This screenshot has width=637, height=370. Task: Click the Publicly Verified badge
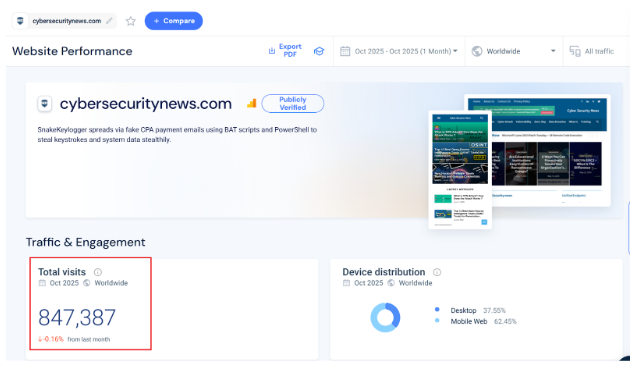(293, 104)
